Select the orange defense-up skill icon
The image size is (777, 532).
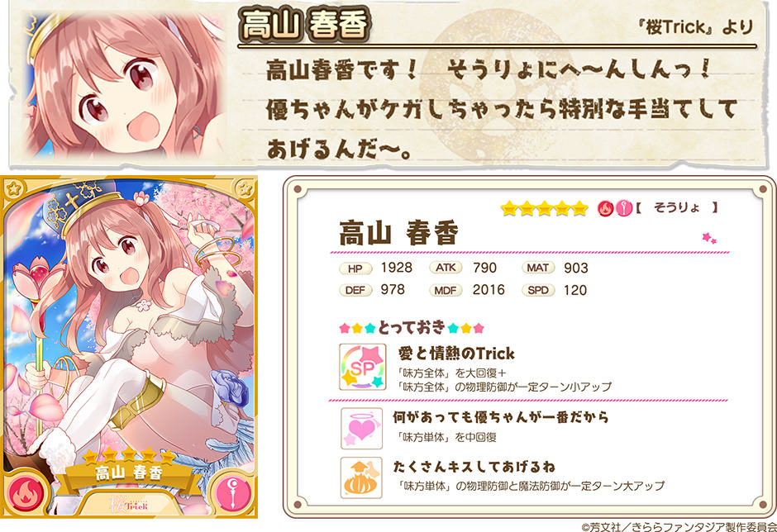click(361, 477)
